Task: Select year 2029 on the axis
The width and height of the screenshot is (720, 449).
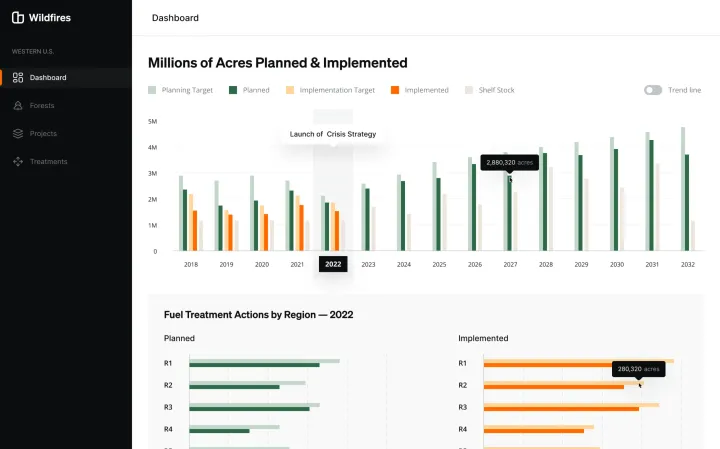Action: tap(581, 264)
